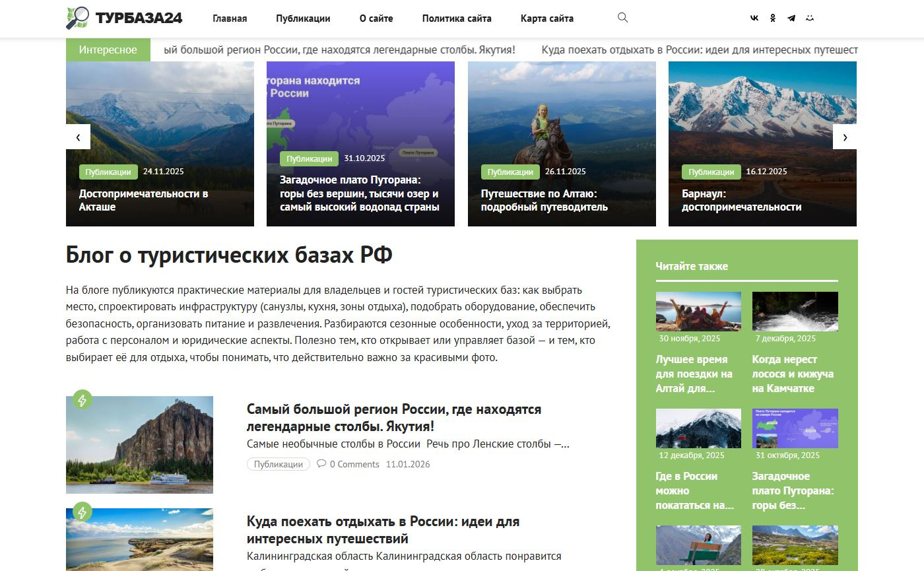Click the Турбаза24 magnifier logo icon

pos(78,18)
